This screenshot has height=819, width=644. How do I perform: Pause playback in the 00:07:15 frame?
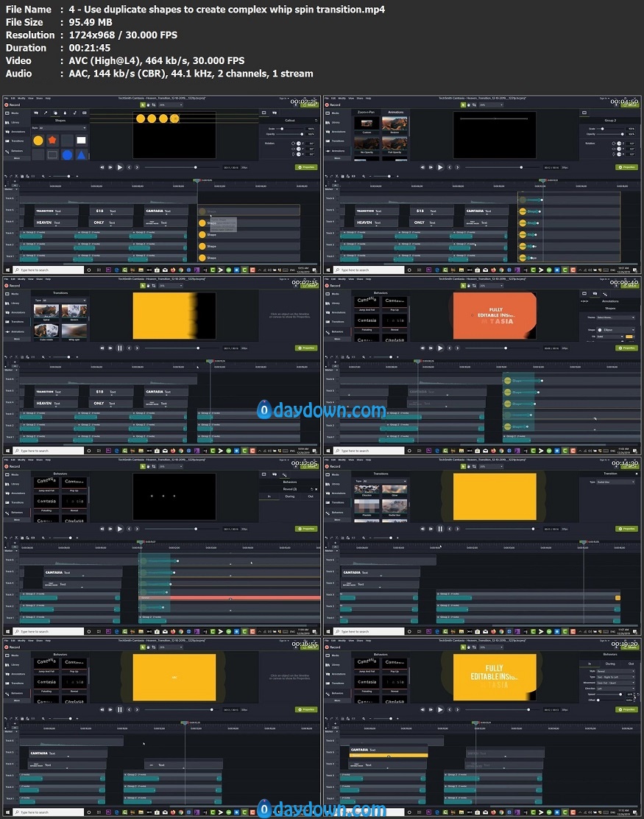coord(119,348)
